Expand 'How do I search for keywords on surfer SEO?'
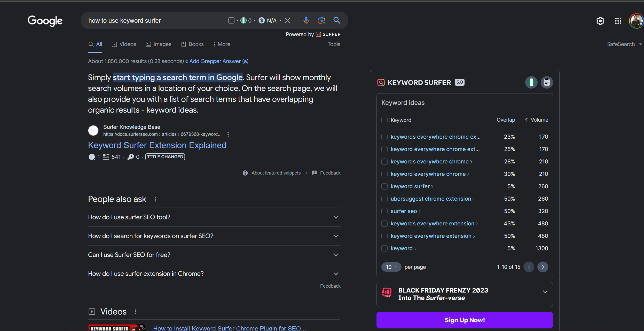This screenshot has height=331, width=644. 214,236
